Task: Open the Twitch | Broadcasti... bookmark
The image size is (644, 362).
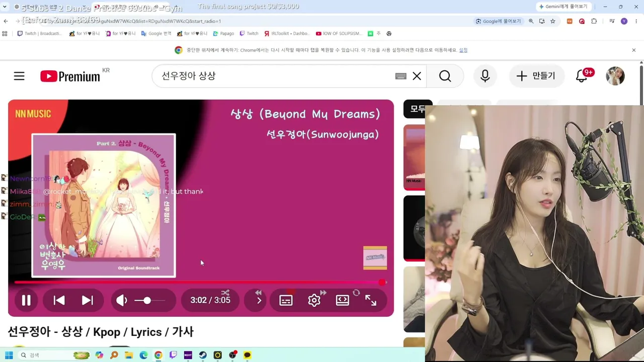Action: click(39, 34)
